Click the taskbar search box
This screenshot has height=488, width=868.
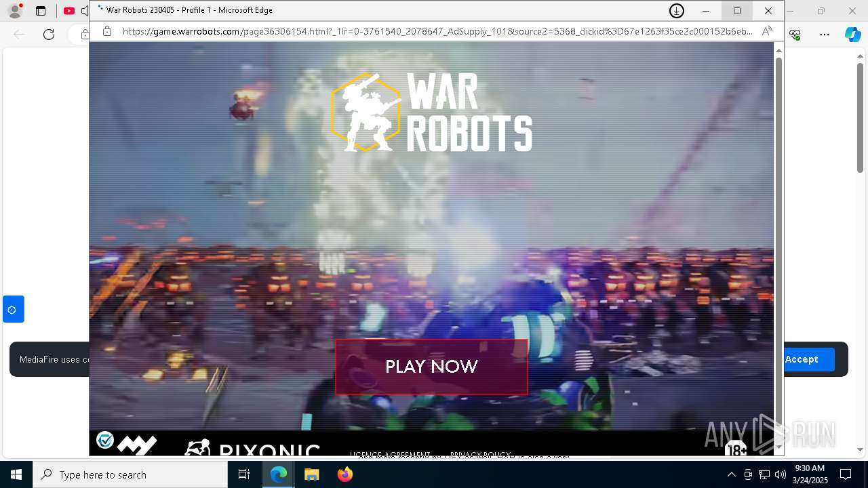(x=130, y=474)
